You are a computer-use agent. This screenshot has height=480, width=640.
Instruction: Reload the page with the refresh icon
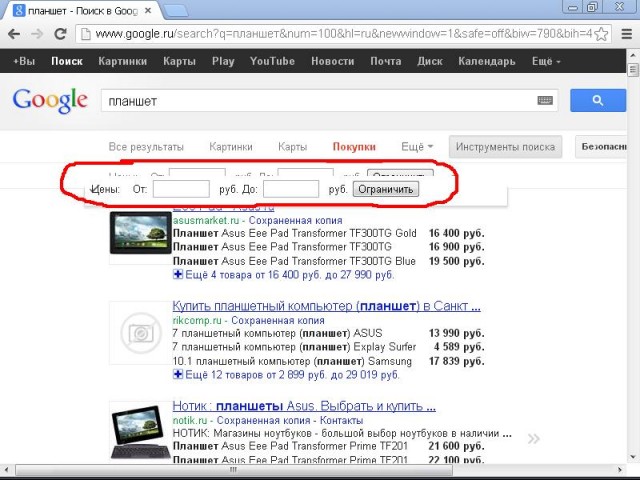click(x=60, y=34)
